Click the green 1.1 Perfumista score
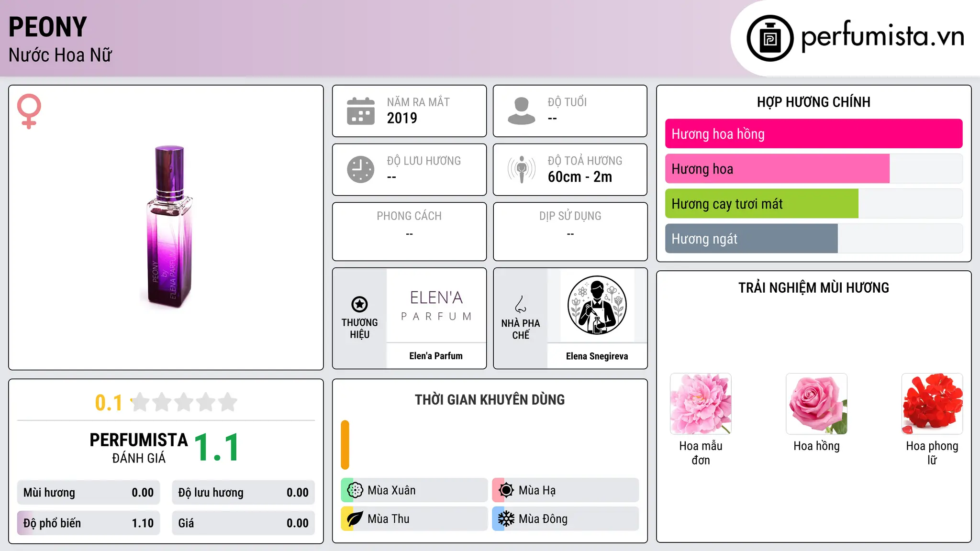 [x=217, y=448]
